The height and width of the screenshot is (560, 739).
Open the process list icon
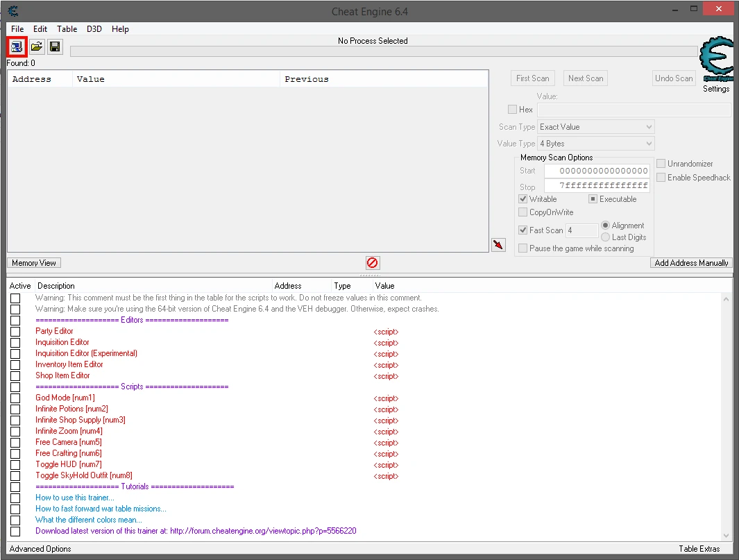coord(16,47)
